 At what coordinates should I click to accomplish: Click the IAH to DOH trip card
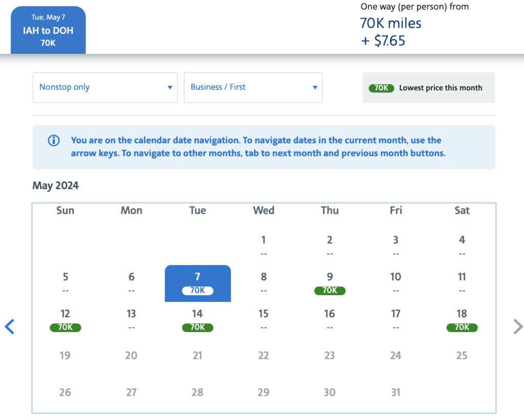(49, 30)
